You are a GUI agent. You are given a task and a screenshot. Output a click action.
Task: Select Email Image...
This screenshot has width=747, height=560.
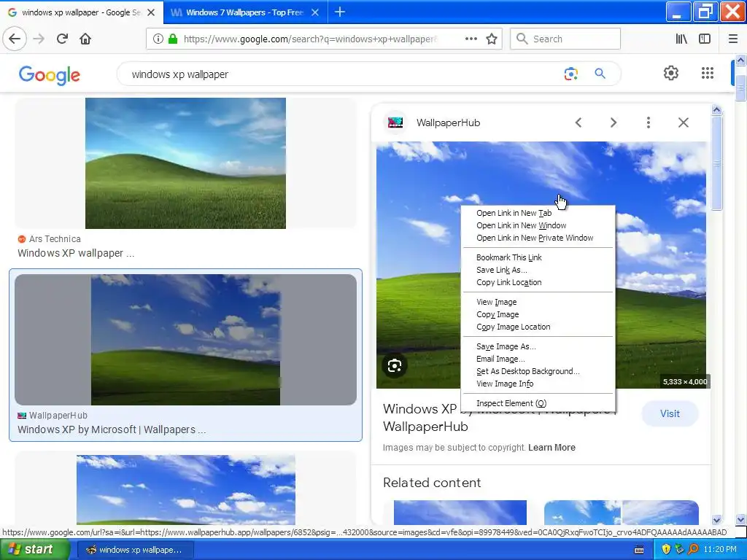(x=538, y=359)
